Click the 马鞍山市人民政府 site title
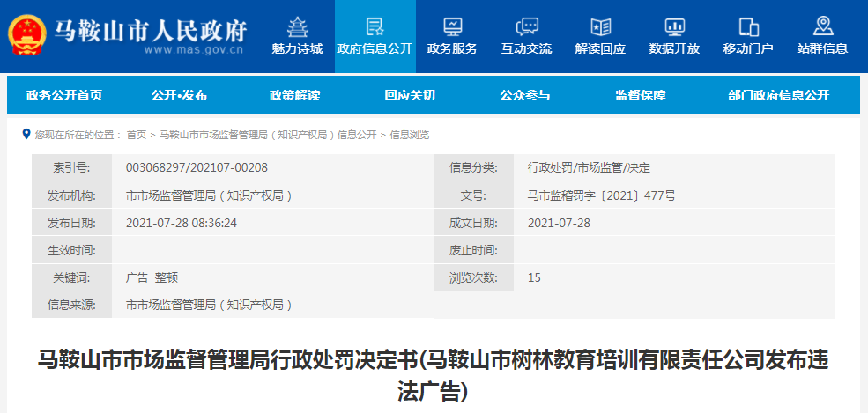Viewport: 868px width, 413px height. click(x=151, y=31)
